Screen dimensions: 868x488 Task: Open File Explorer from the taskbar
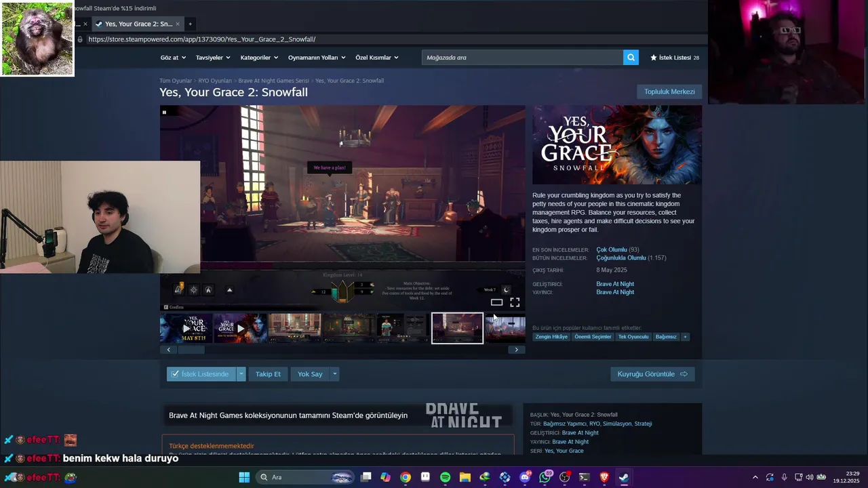(465, 477)
